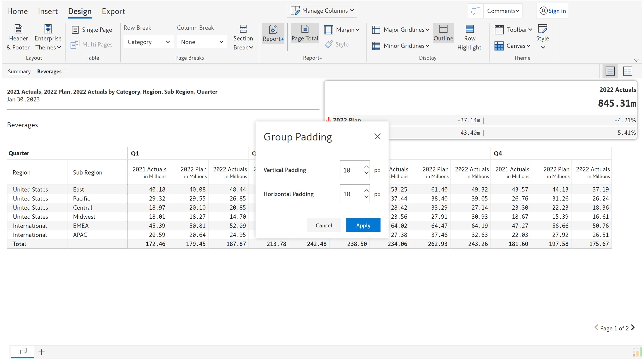Click the add comment icon
Image resolution: width=644 pixels, height=361 pixels.
click(475, 11)
